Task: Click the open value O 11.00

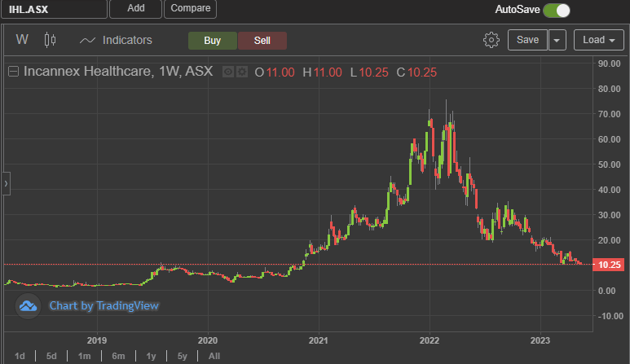Action: 275,72
